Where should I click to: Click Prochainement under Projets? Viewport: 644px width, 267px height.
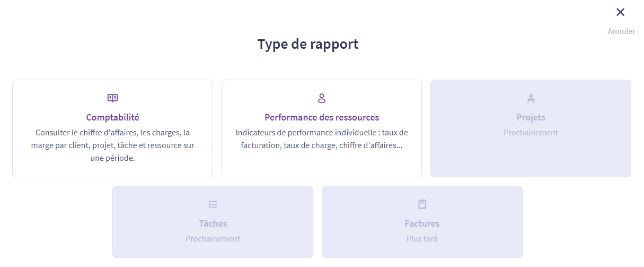[x=531, y=133]
